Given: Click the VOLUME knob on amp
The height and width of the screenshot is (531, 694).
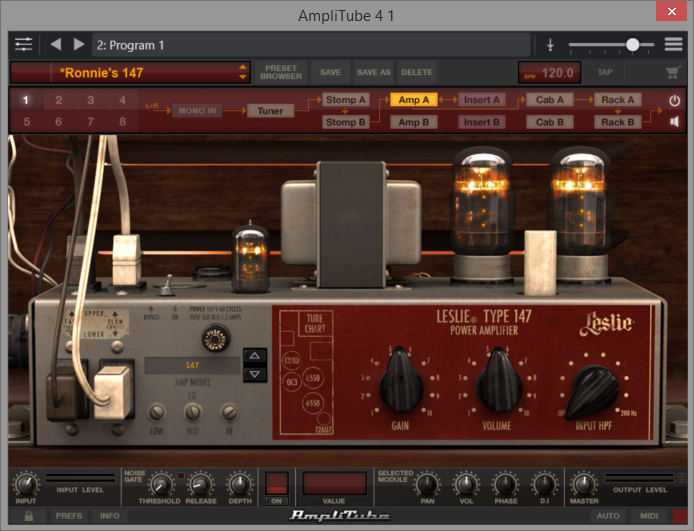Looking at the screenshot, I should pos(498,381).
